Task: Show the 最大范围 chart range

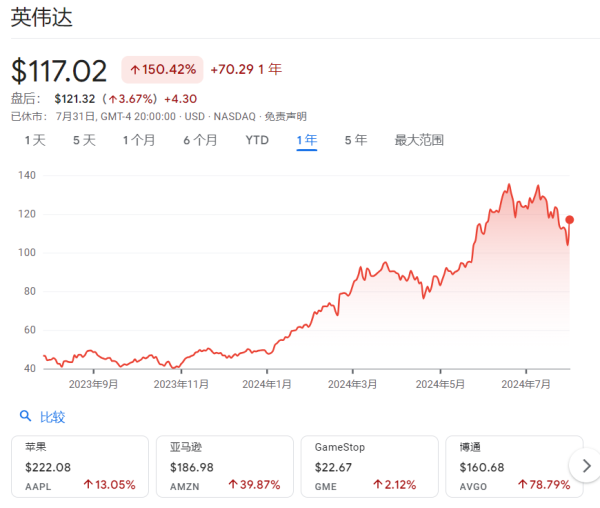Action: (419, 140)
